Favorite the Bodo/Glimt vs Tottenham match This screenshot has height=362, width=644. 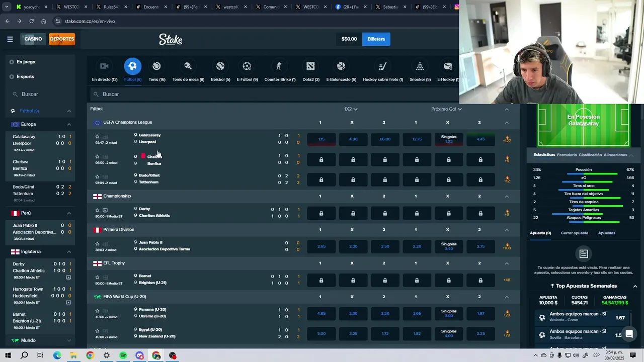point(97,176)
